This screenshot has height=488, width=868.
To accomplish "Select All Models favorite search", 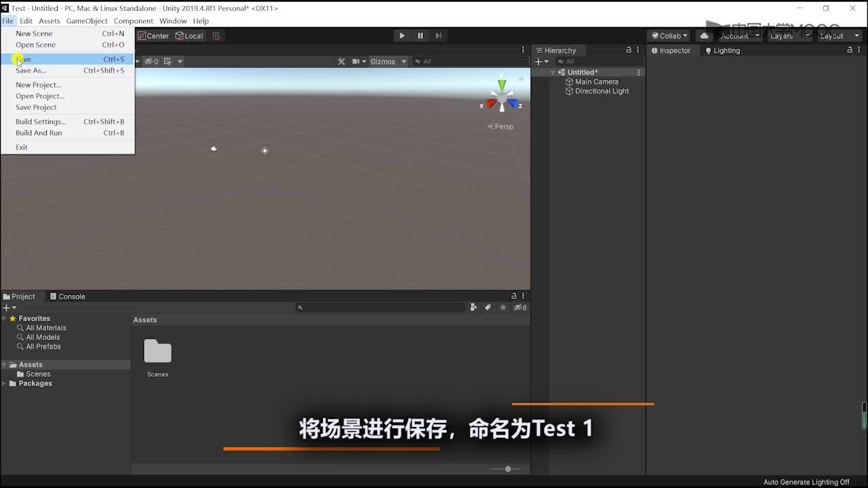I will [x=43, y=338].
